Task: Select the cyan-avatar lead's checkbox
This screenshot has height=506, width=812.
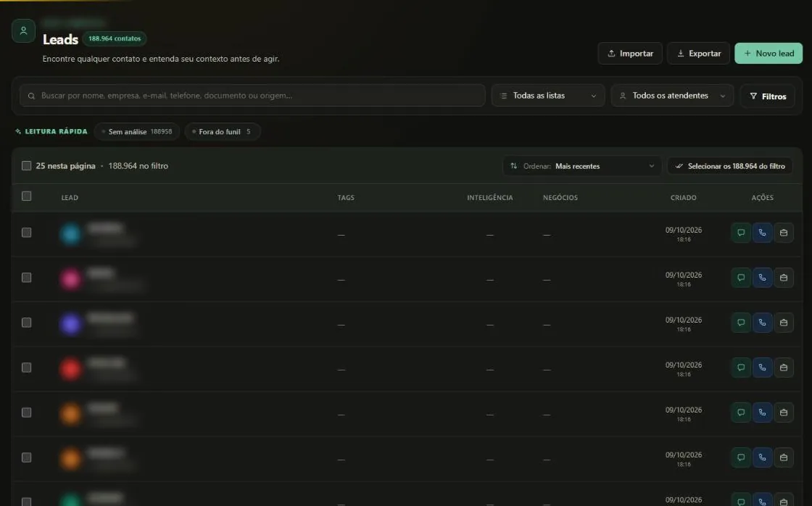Action: click(26, 233)
